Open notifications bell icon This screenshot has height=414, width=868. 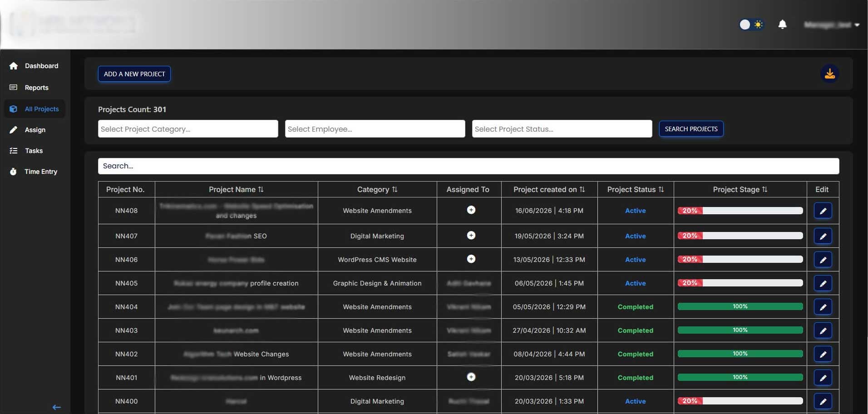click(x=782, y=24)
